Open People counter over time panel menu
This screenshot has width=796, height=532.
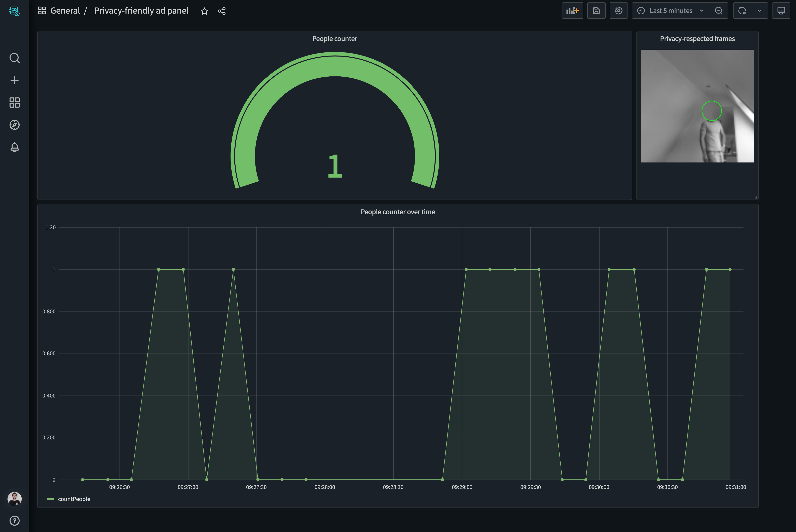click(397, 212)
